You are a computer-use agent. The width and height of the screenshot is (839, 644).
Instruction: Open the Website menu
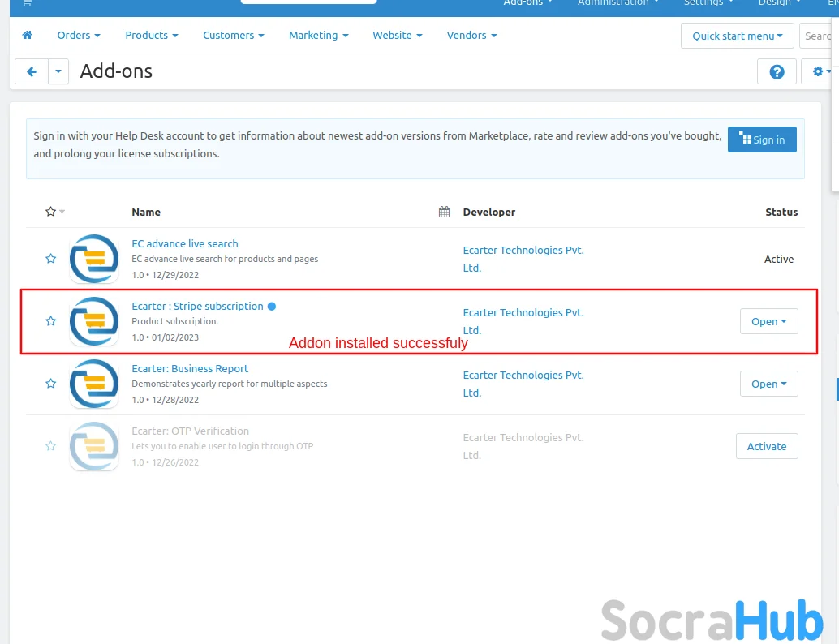coord(398,36)
